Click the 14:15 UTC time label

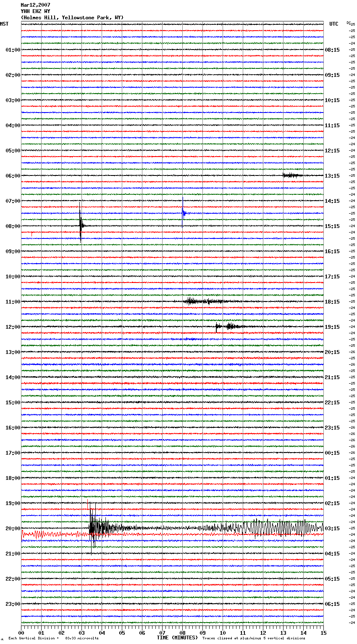point(332,201)
